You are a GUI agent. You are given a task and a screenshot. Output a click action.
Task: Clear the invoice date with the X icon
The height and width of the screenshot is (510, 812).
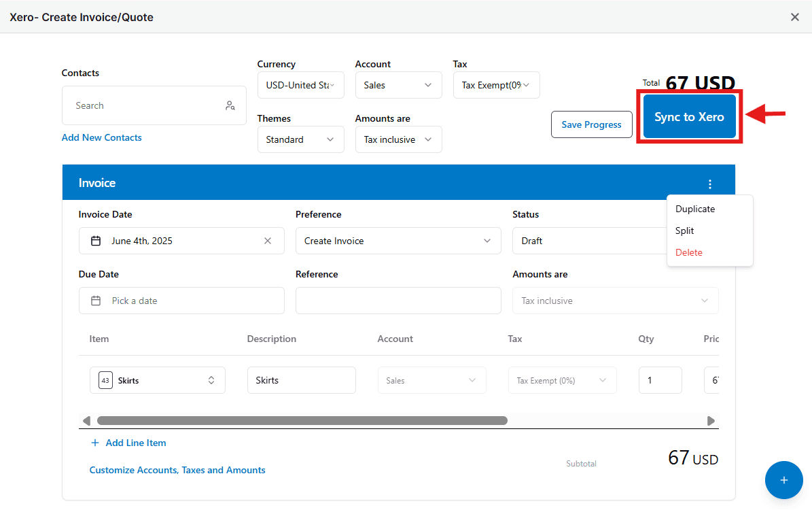point(268,241)
